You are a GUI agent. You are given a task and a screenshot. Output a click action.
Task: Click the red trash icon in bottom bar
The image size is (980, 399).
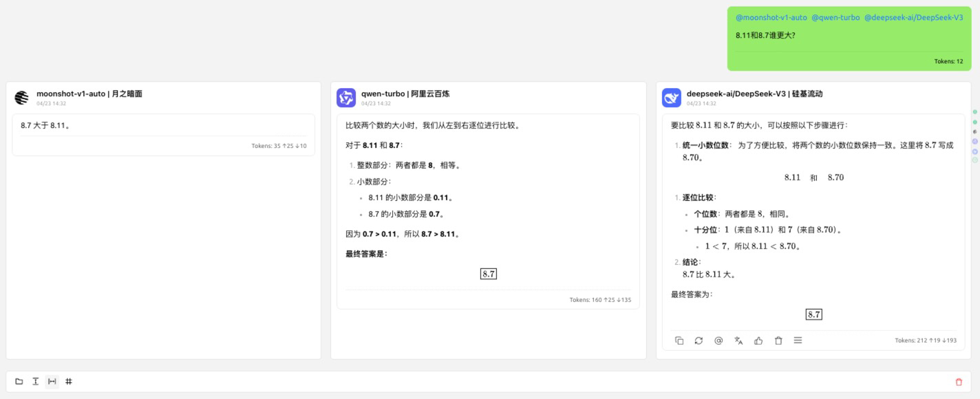pos(959,382)
